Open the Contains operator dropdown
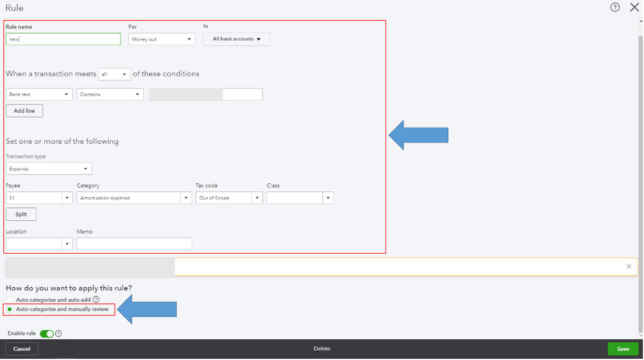Image resolution: width=644 pixels, height=360 pixels. [110, 95]
